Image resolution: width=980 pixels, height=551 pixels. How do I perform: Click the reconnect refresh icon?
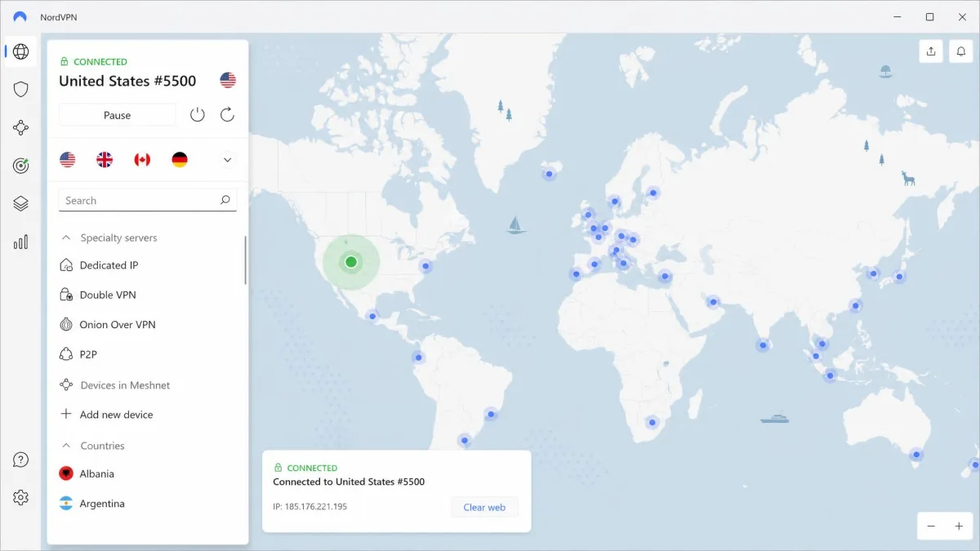click(228, 115)
